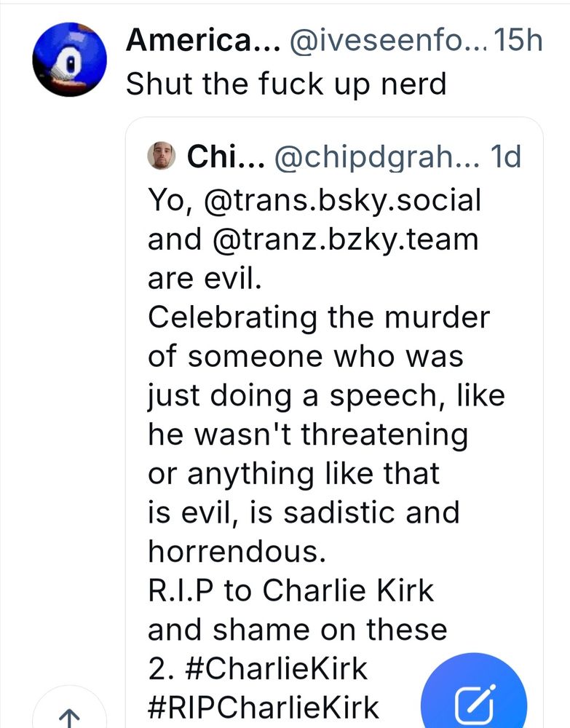Open the @chipdgrah... handle link
This screenshot has height=728, width=570.
375,157
